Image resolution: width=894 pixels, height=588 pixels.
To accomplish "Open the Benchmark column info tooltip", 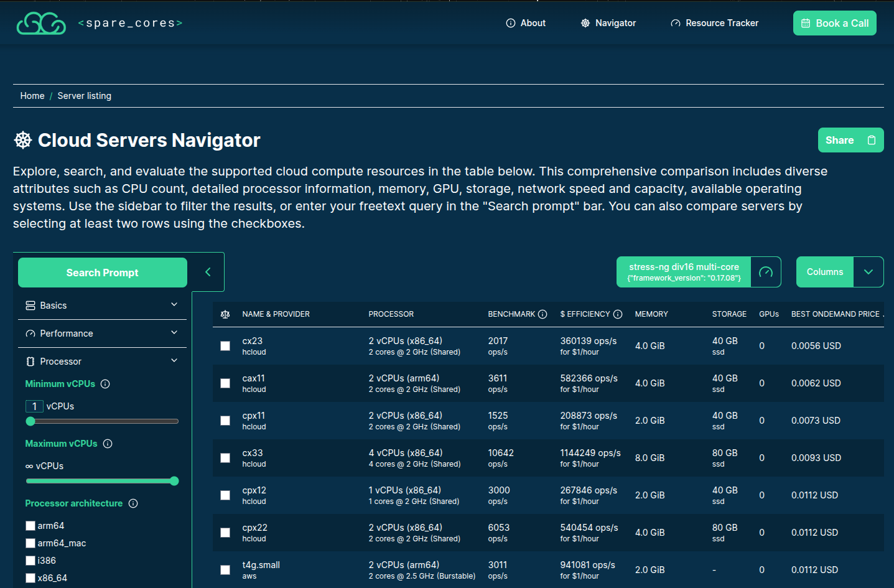I will [x=542, y=314].
